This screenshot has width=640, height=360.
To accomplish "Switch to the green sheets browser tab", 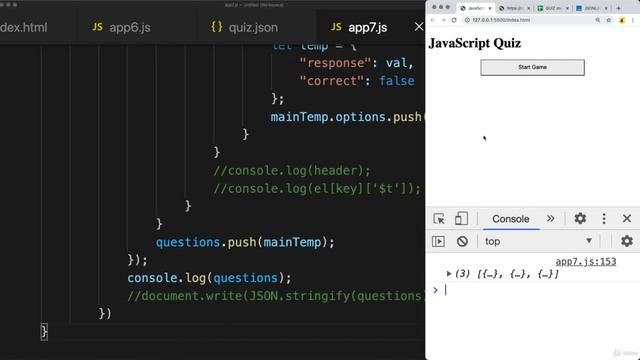I will click(x=553, y=8).
